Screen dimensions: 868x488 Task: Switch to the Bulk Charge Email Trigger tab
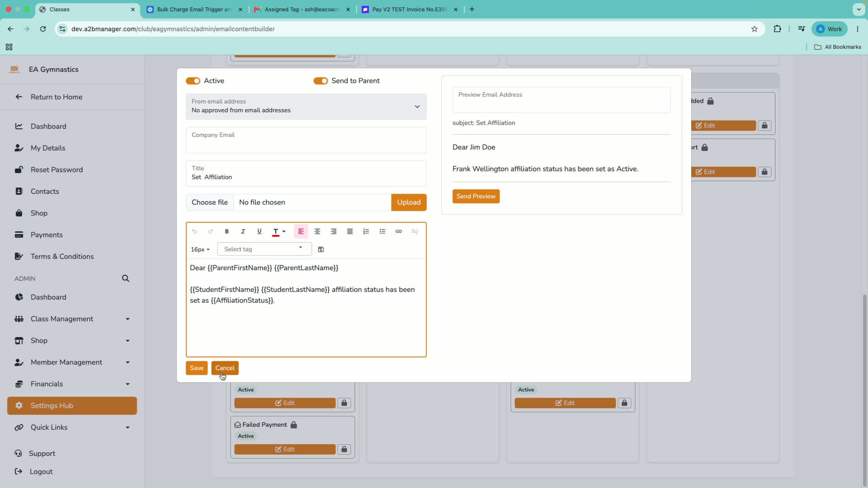[x=194, y=9]
